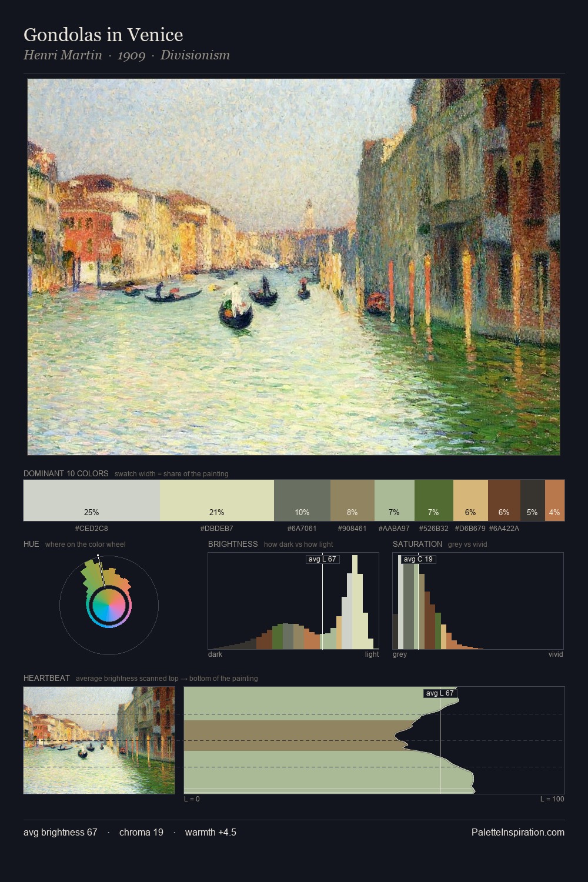The image size is (588, 882).
Task: Click the saturation histogram chart
Action: point(478,601)
